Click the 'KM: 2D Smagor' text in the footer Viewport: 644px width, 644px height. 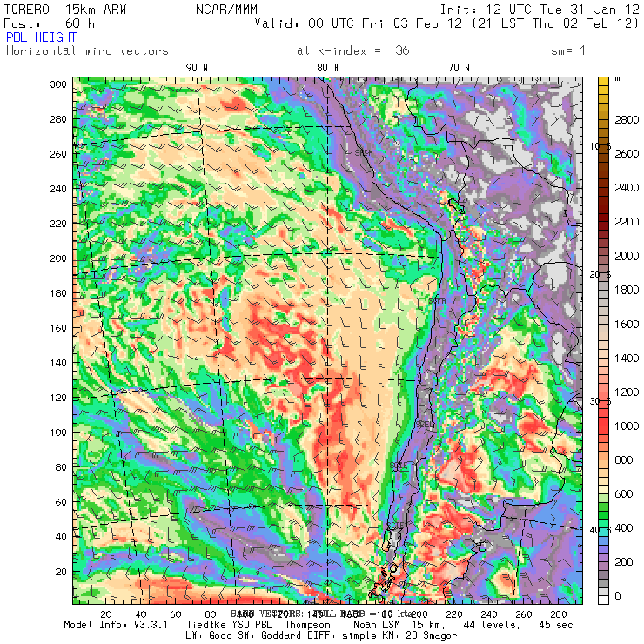[x=419, y=636]
